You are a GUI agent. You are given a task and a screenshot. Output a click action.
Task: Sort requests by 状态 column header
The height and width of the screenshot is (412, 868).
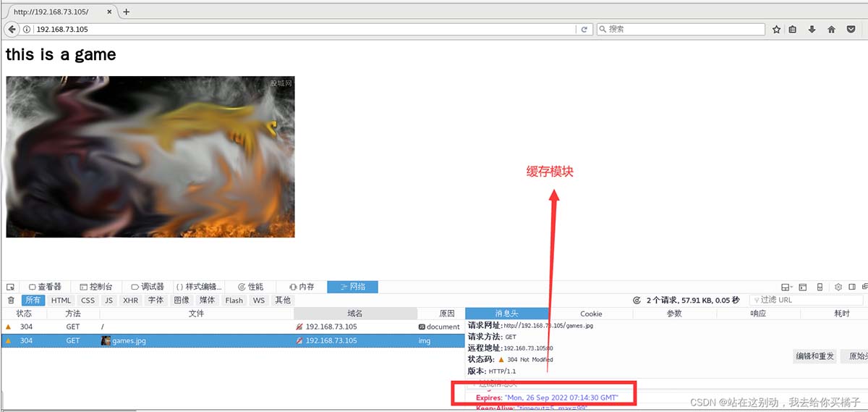pyautogui.click(x=24, y=314)
